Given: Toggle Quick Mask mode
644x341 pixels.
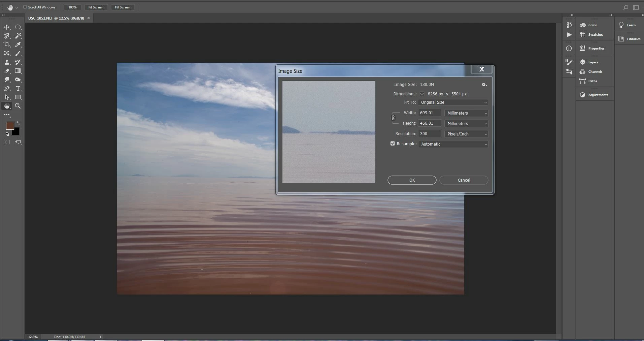Looking at the screenshot, I should click(x=7, y=142).
